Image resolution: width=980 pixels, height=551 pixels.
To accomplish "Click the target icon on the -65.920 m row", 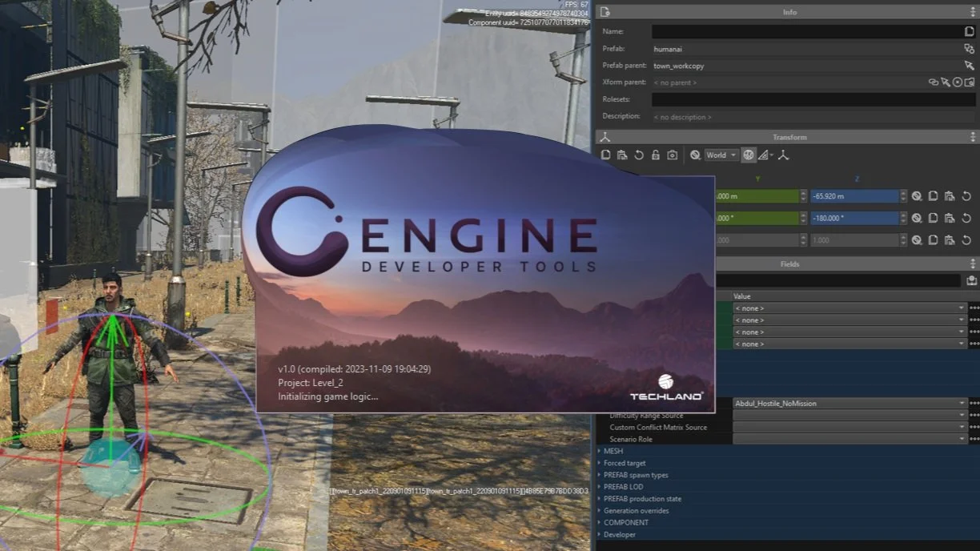I will coord(917,196).
